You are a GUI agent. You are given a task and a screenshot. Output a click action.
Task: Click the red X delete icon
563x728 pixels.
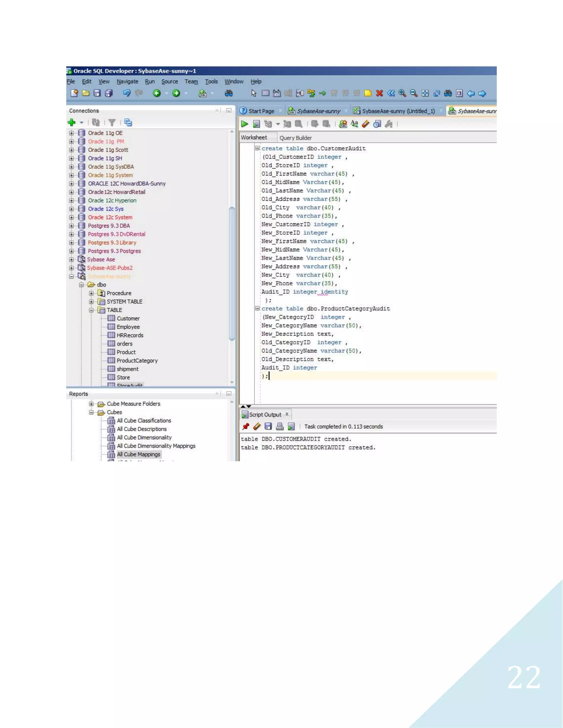point(379,93)
